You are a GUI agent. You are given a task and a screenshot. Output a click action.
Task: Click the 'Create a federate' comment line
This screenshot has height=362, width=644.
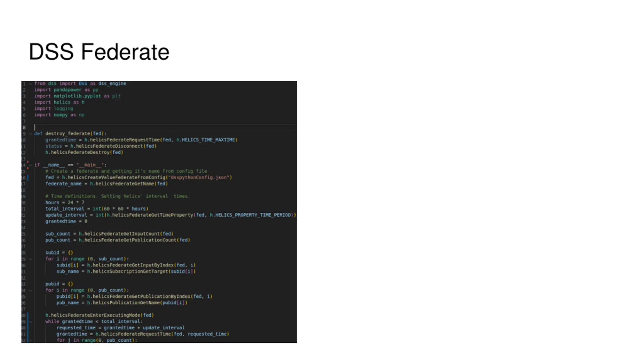[126, 171]
